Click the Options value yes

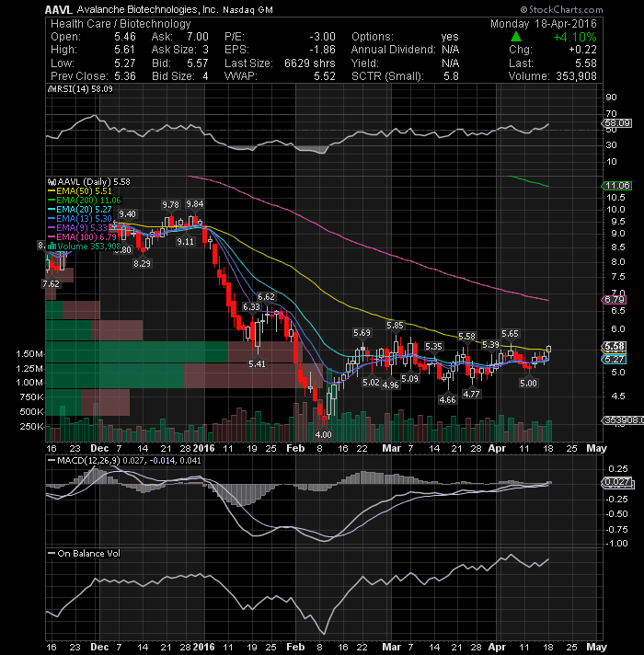(x=450, y=37)
